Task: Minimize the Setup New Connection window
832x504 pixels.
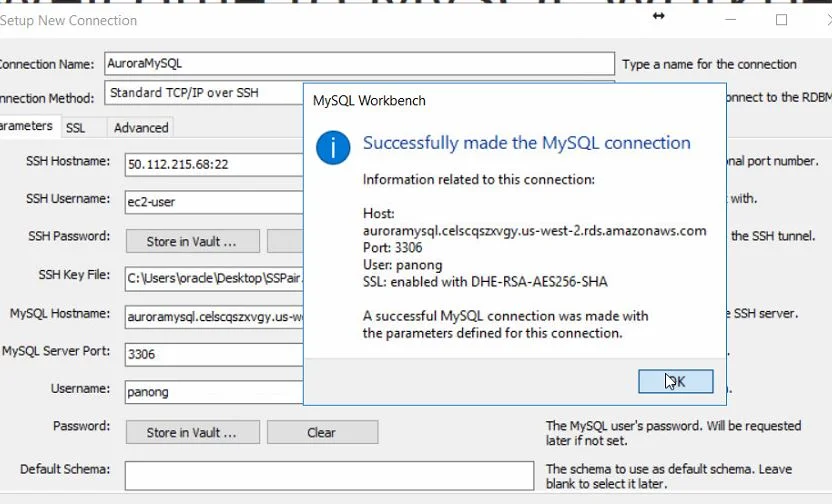Action: (731, 20)
